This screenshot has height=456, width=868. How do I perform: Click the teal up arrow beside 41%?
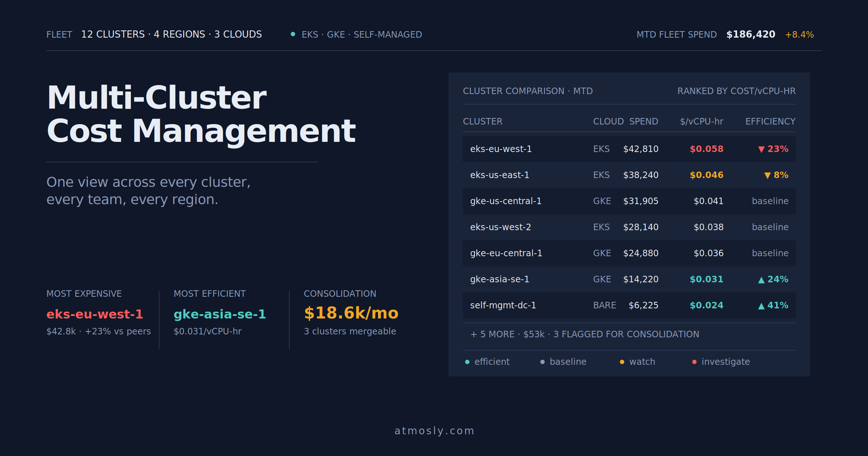(761, 306)
